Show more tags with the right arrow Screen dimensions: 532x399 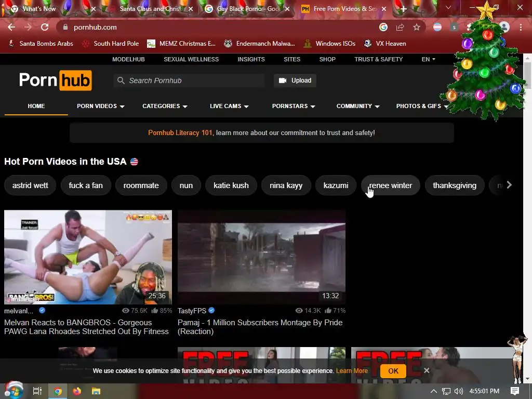click(x=509, y=185)
